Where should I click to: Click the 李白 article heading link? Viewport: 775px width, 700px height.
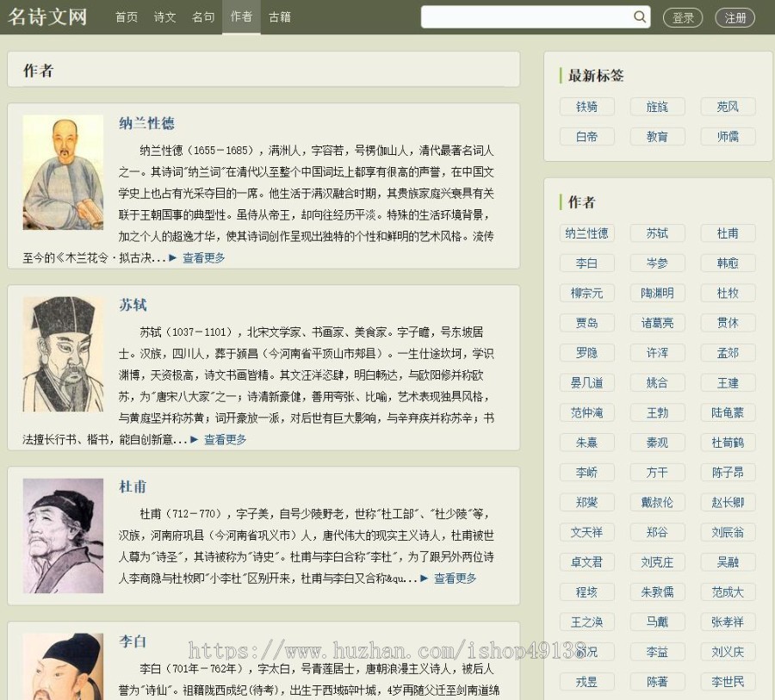[x=133, y=641]
